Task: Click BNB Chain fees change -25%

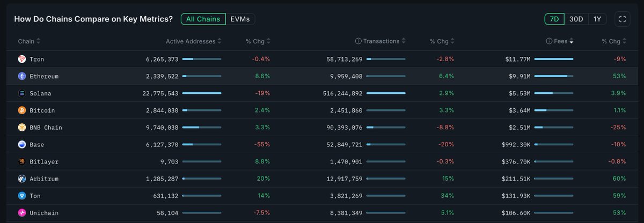Action: [x=618, y=128]
